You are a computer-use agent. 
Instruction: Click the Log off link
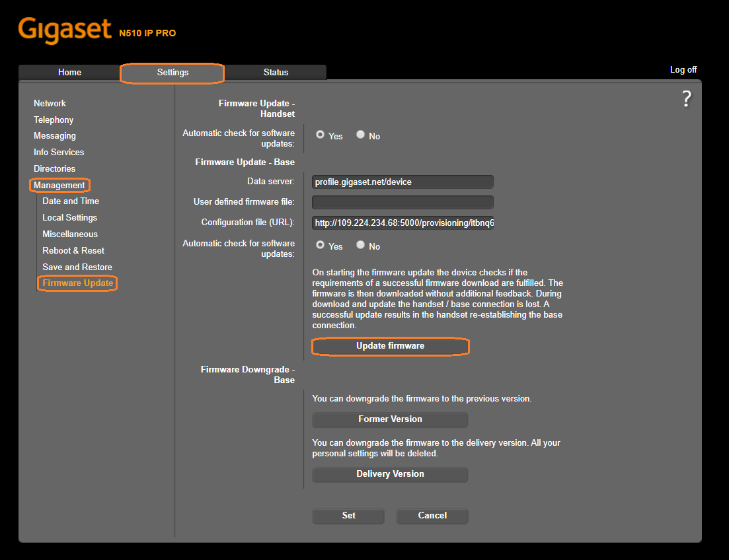pyautogui.click(x=683, y=69)
